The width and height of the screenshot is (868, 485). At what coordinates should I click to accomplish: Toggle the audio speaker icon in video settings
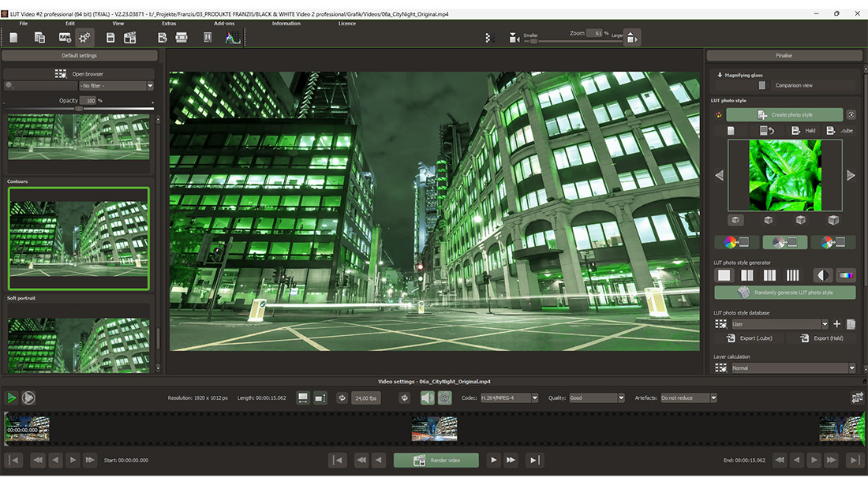(426, 397)
